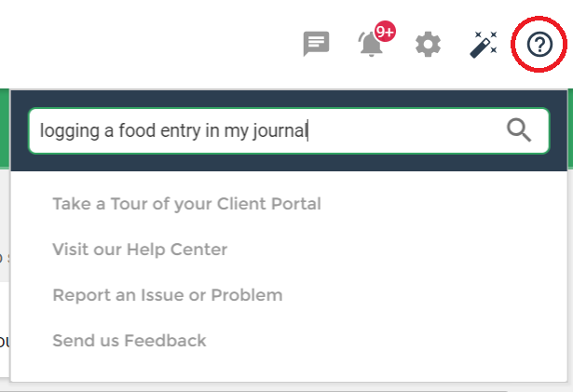
Task: Click the red 9+ notification badge
Action: tap(385, 32)
